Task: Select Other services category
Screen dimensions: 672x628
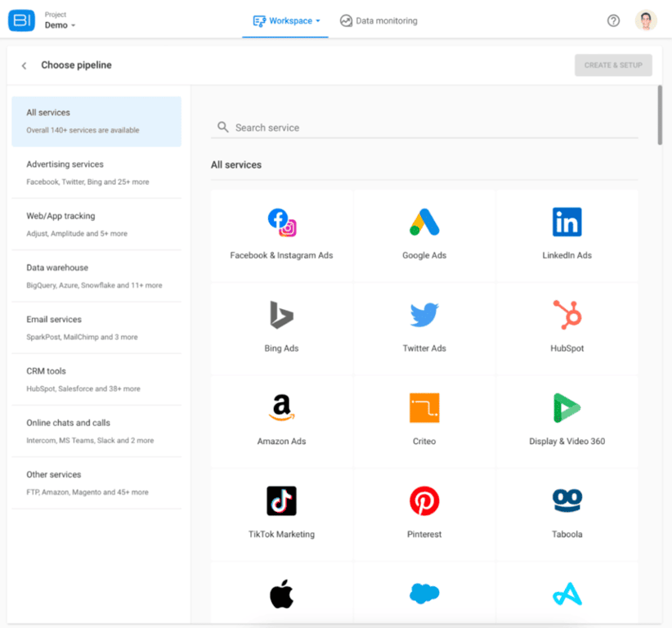Action: pos(96,483)
